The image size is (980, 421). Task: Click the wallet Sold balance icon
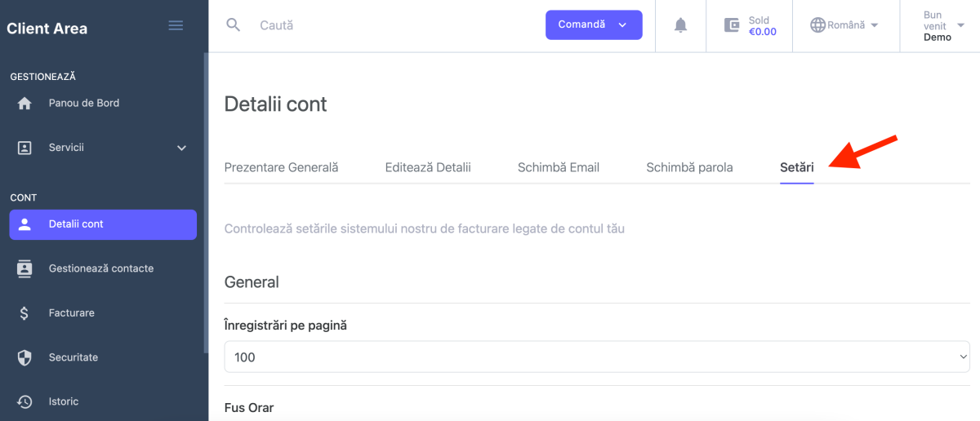point(732,25)
